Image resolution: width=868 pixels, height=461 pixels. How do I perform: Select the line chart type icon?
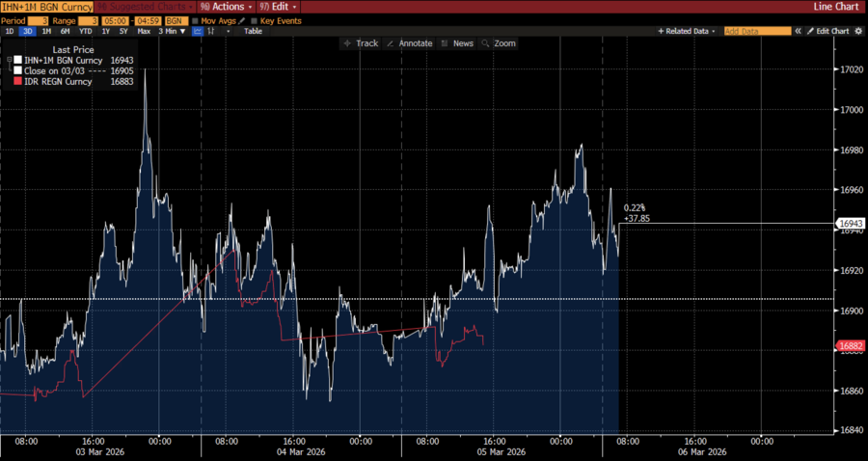[x=198, y=31]
